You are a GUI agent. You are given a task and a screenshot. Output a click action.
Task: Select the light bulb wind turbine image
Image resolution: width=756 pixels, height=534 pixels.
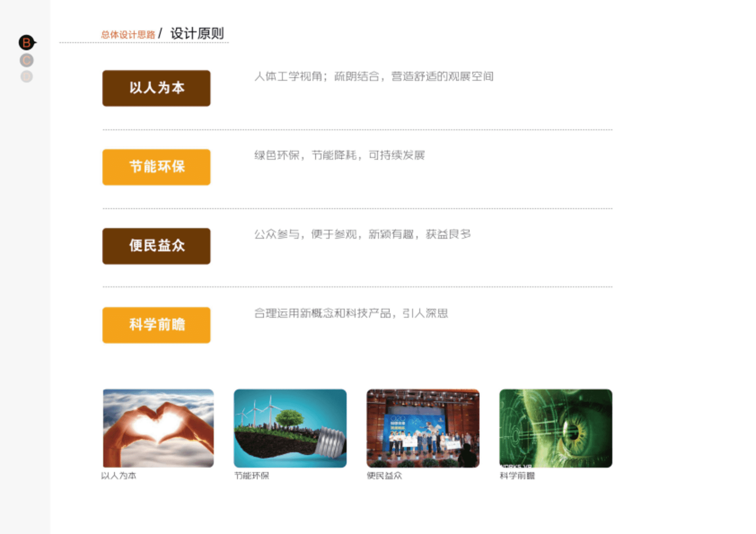coord(290,428)
